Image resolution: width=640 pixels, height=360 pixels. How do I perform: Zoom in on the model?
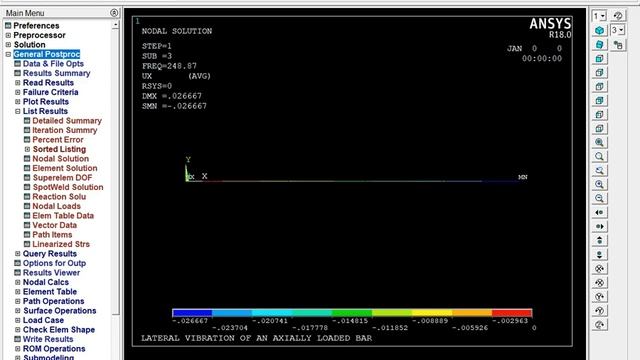point(599,184)
